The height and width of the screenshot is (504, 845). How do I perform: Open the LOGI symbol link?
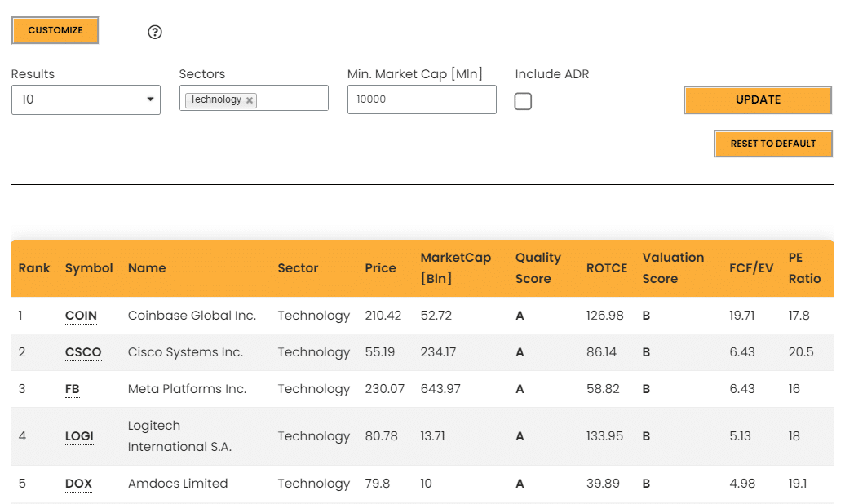79,436
